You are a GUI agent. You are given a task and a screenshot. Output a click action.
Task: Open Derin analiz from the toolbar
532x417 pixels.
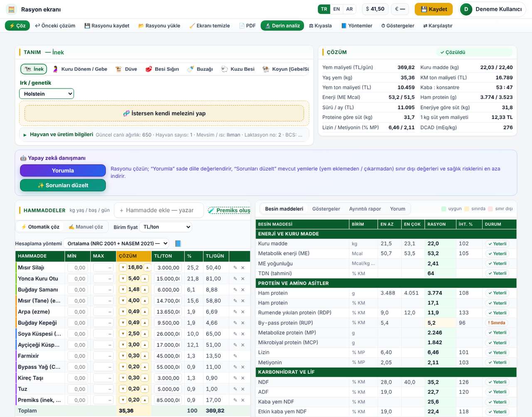(282, 26)
